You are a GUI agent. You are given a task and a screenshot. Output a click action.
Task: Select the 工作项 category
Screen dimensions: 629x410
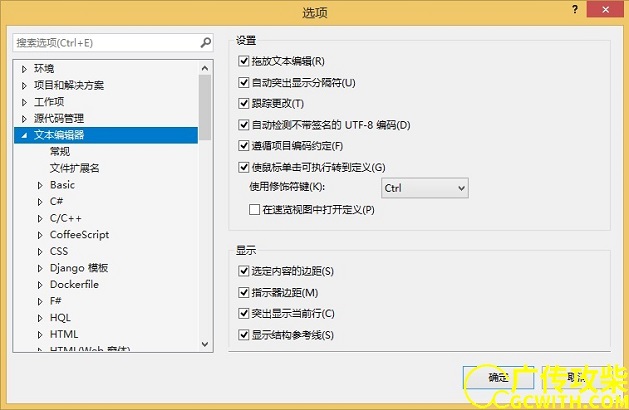click(x=49, y=102)
